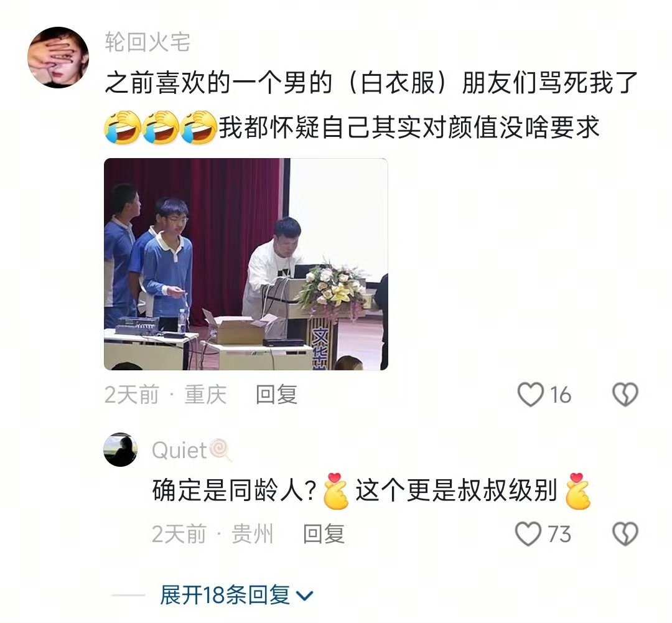The height and width of the screenshot is (623, 672).
Task: Open username Quiet
Action: (180, 451)
